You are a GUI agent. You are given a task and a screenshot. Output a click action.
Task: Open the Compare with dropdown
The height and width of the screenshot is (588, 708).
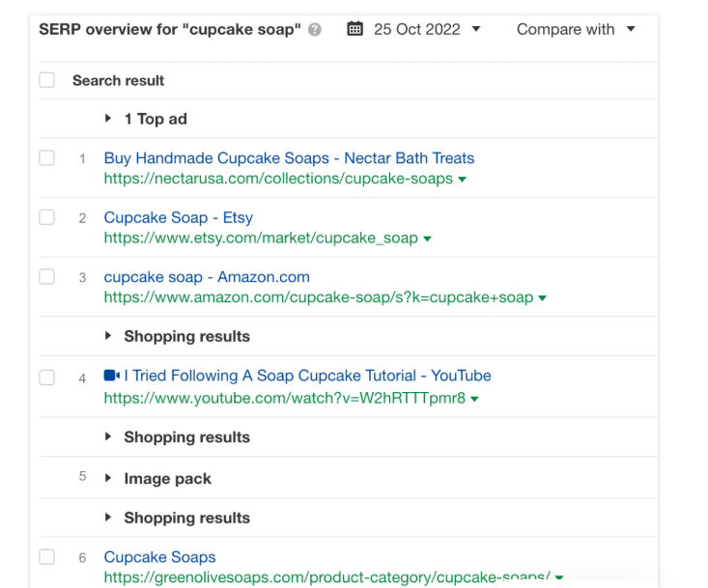(576, 29)
